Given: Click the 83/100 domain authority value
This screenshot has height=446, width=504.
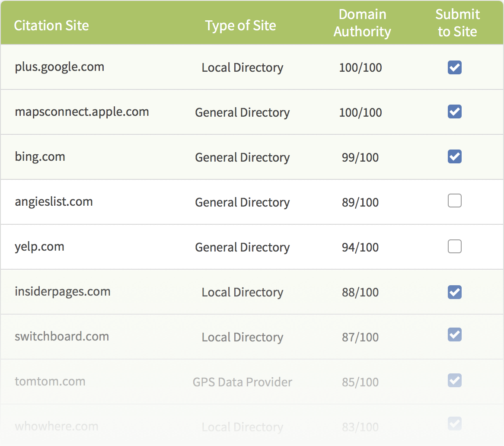Looking at the screenshot, I should click(x=360, y=427).
